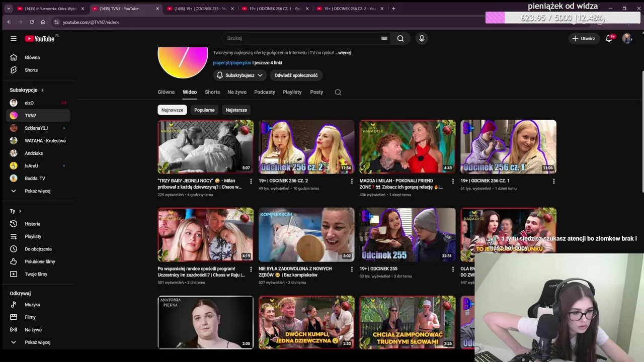This screenshot has height=362, width=644.
Task: Open a new browser tab
Action: pos(393,9)
